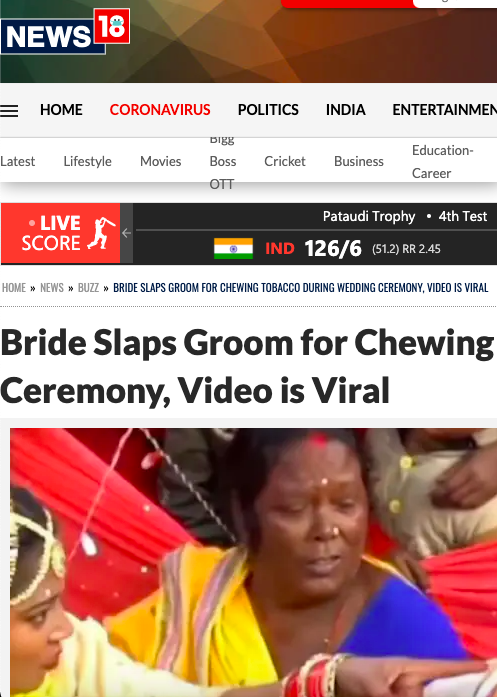Screen dimensions: 497x697
Task: Go to the Movies sub-navigation link
Action: [160, 161]
